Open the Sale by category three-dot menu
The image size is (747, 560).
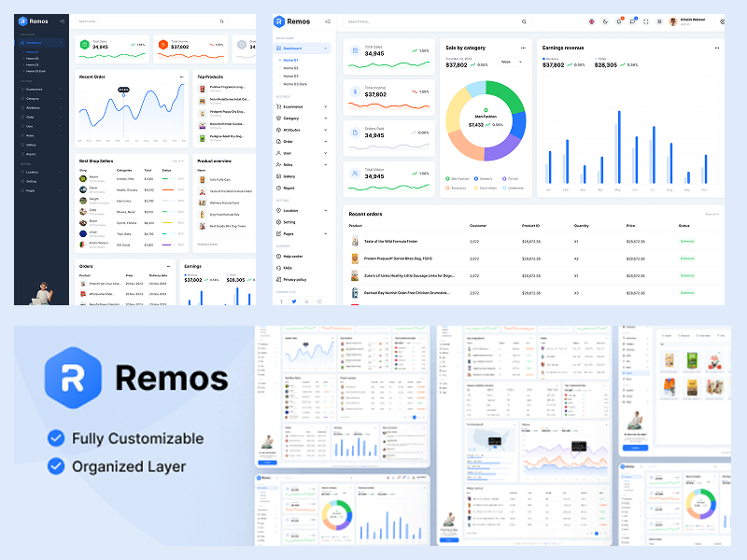523,48
